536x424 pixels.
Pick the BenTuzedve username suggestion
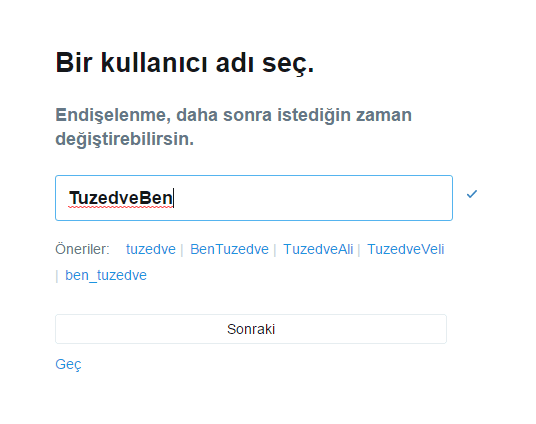pyautogui.click(x=229, y=249)
